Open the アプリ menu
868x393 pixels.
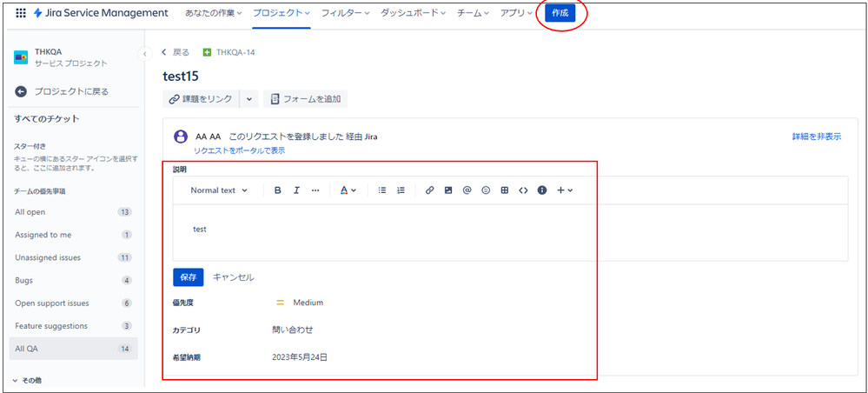pyautogui.click(x=516, y=13)
